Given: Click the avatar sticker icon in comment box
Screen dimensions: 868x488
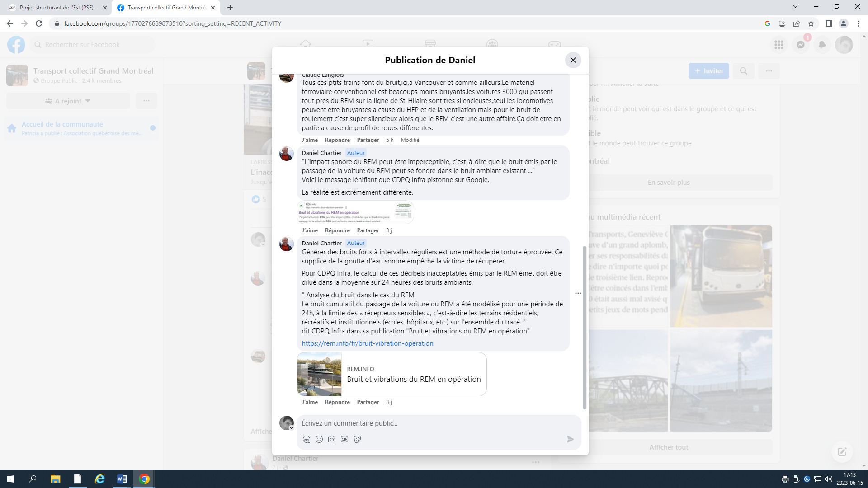Looking at the screenshot, I should (x=307, y=439).
